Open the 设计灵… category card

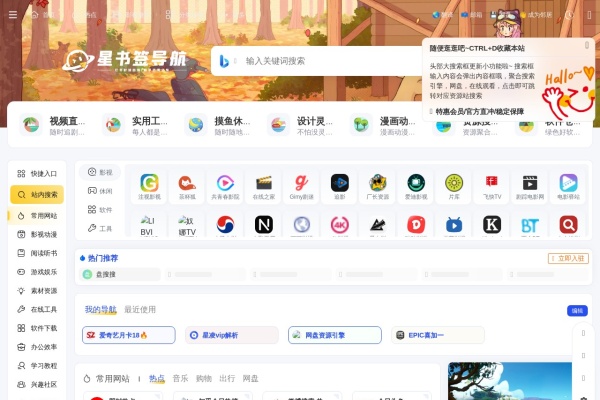click(x=300, y=126)
